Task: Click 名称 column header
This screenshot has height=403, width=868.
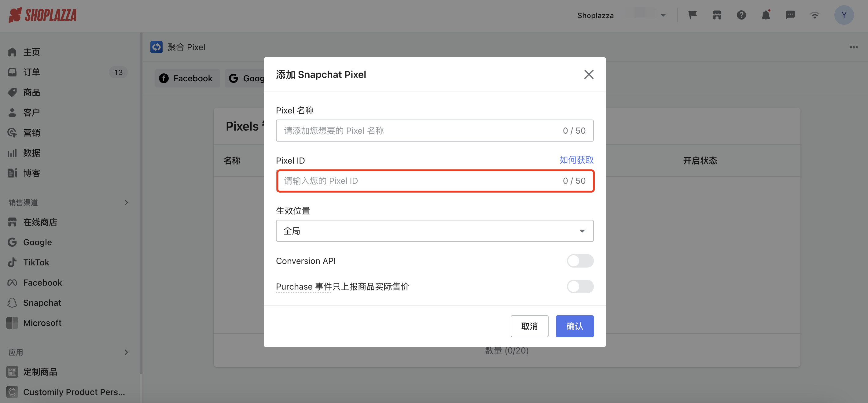Action: pos(232,161)
